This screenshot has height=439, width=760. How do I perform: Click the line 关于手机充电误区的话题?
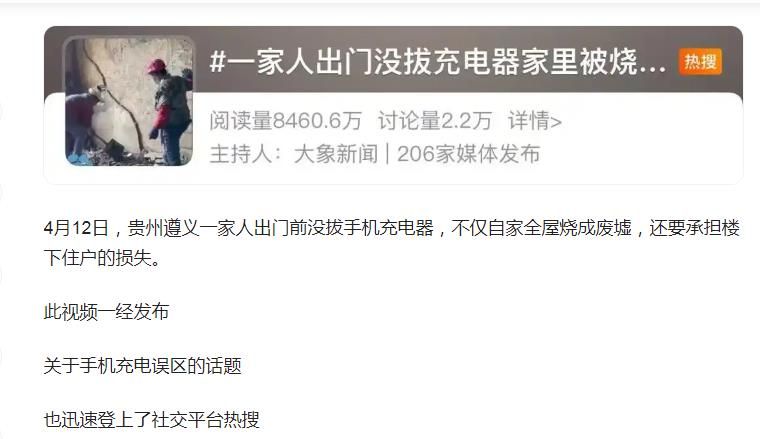point(142,366)
